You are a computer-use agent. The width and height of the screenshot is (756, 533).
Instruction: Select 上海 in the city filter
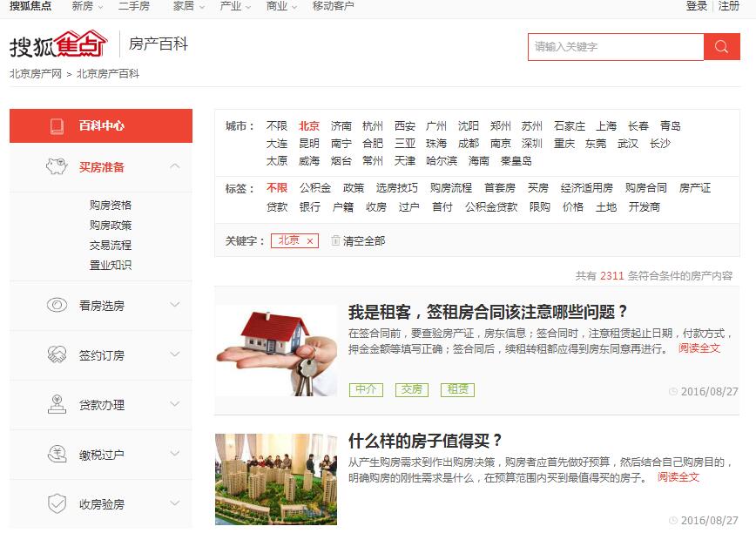tap(606, 126)
